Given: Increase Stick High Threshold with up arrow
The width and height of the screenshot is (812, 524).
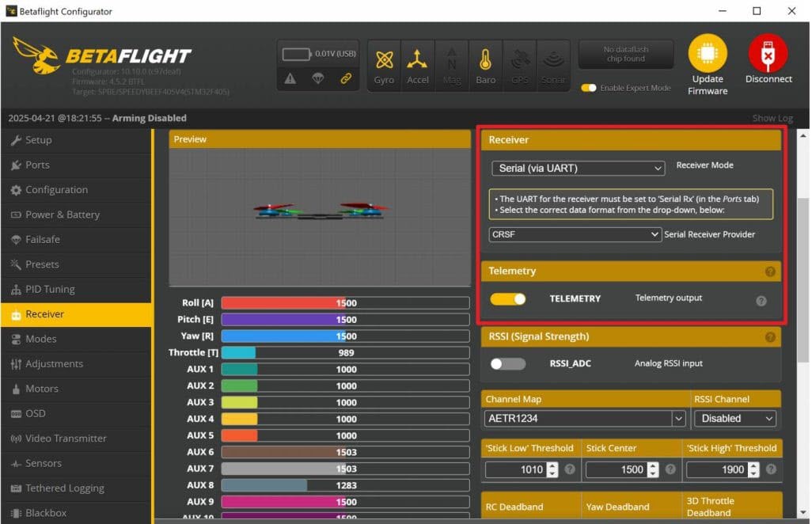Looking at the screenshot, I should click(753, 465).
